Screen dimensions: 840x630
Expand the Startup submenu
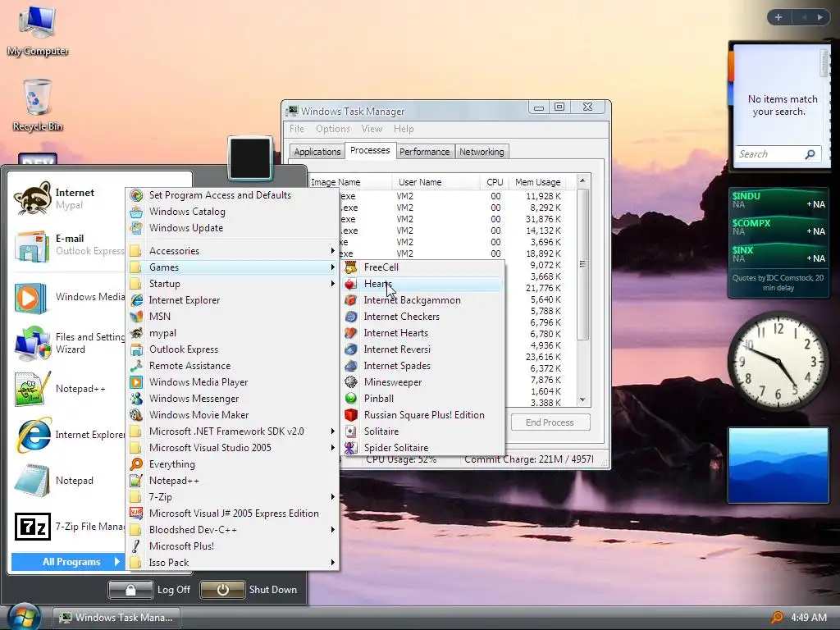232,283
